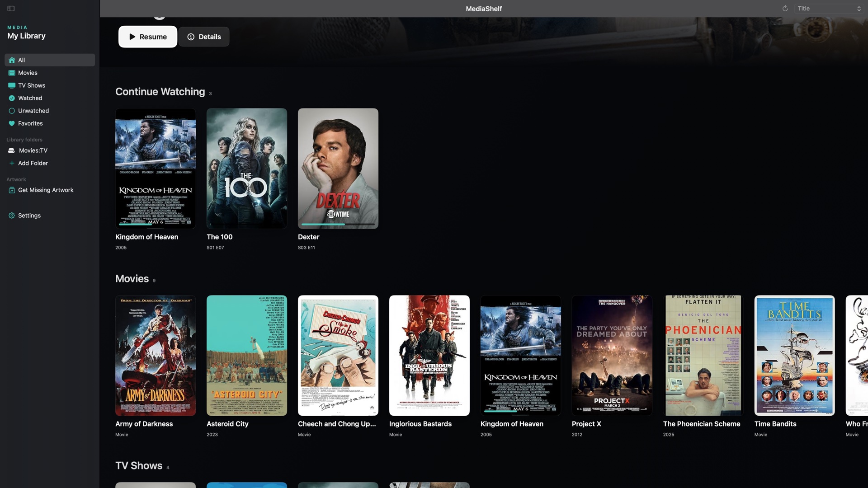868x488 pixels.
Task: Show the Watched filter
Action: 50,98
